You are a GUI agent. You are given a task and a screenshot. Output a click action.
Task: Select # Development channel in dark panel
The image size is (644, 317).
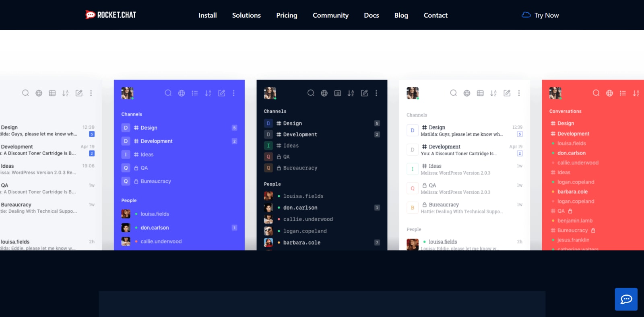coord(322,134)
